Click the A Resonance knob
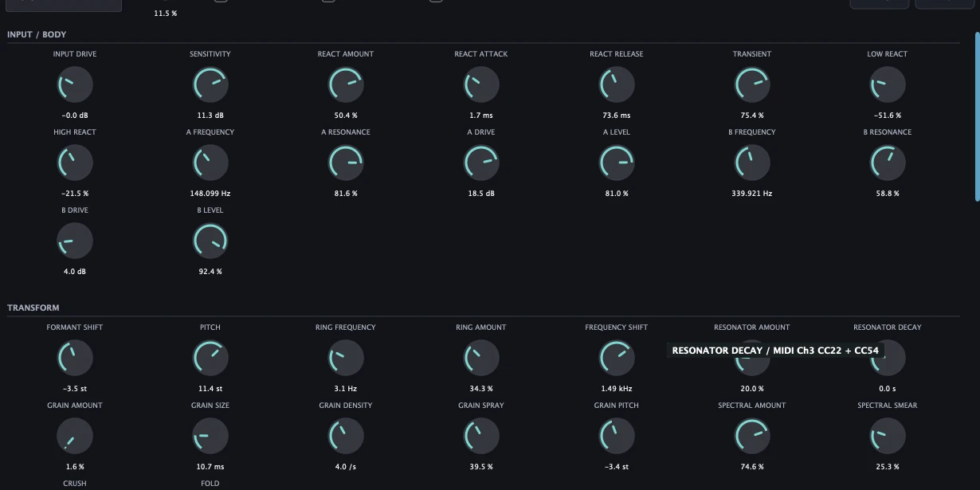Screen dimensions: 980x490 coord(346,163)
